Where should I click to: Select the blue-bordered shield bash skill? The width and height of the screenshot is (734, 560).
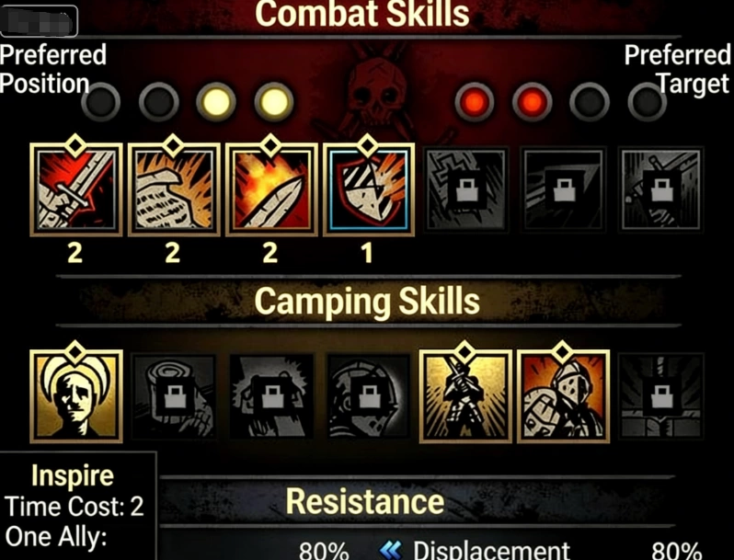(369, 189)
